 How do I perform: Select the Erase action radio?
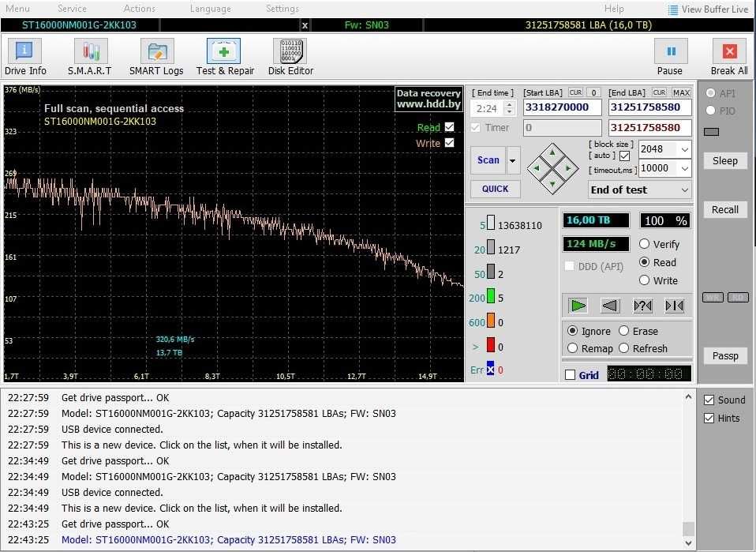(x=624, y=331)
